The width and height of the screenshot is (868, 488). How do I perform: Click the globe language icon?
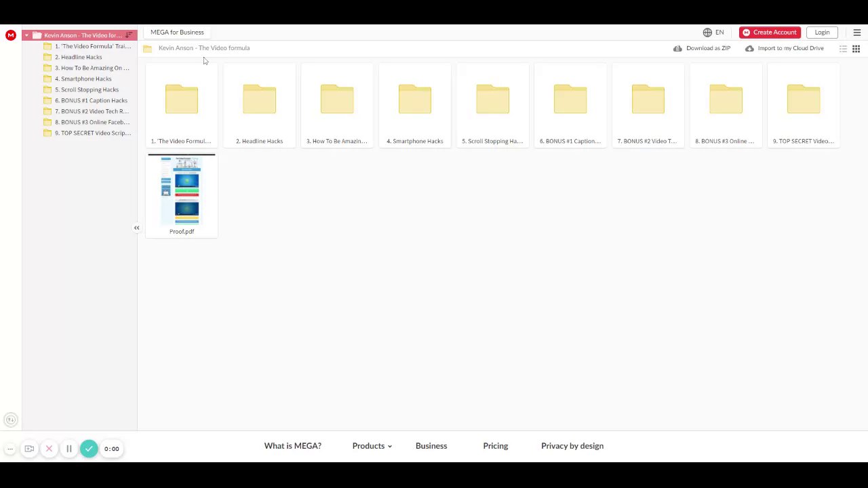[x=707, y=33]
